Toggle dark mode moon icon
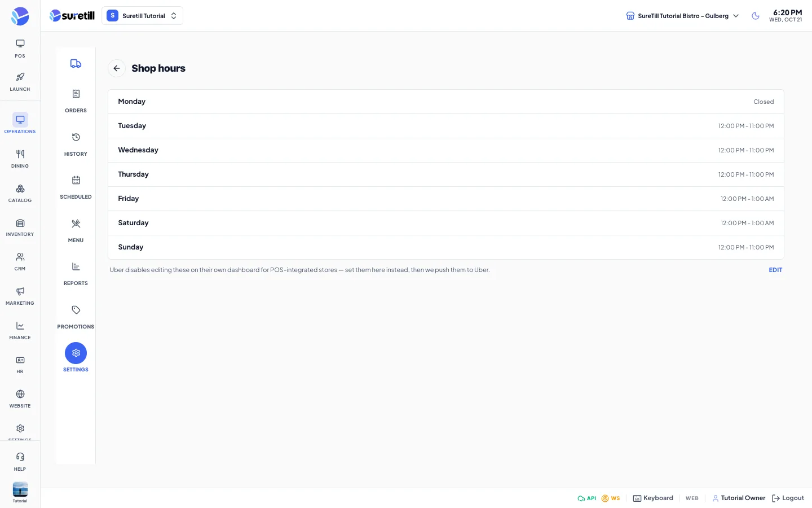 click(756, 16)
